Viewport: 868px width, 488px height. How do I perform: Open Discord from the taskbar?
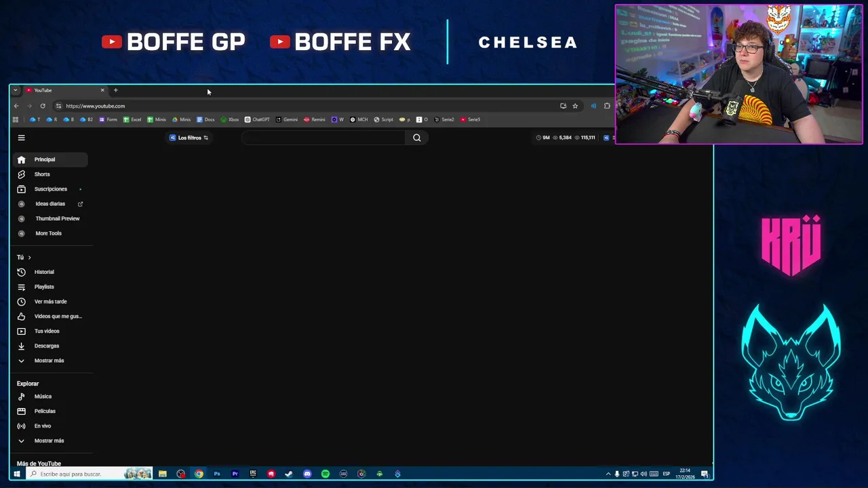[307, 474]
